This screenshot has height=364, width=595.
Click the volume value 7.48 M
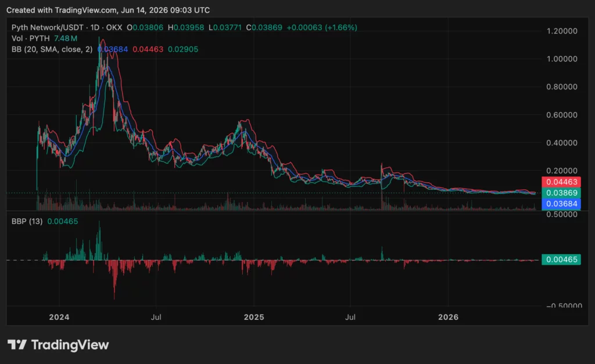tap(66, 38)
